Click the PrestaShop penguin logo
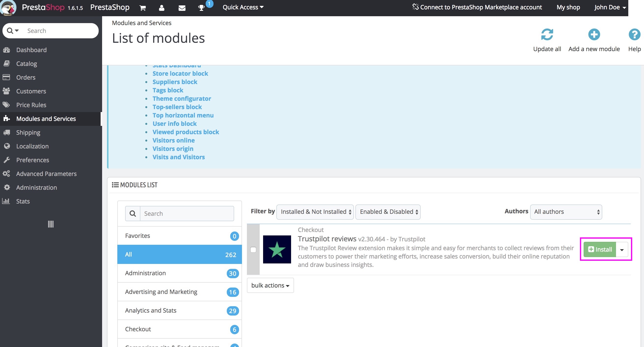Screen dimensions: 644x347 8,8
